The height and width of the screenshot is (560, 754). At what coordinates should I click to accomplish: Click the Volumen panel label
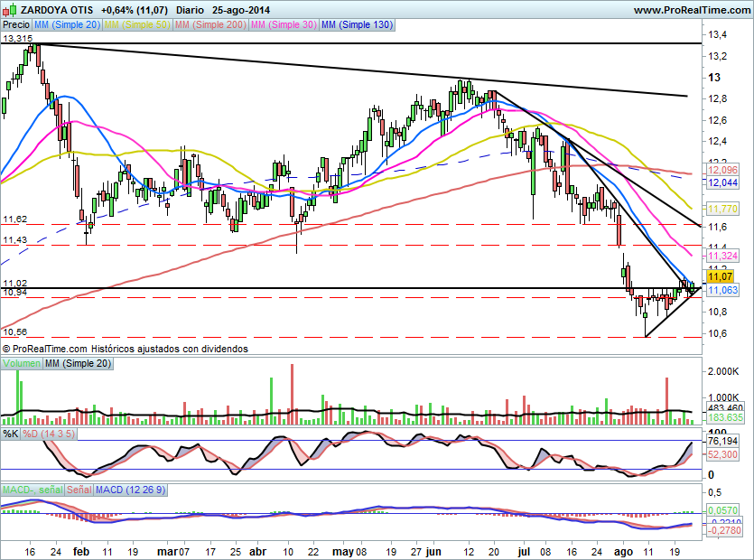[22, 364]
